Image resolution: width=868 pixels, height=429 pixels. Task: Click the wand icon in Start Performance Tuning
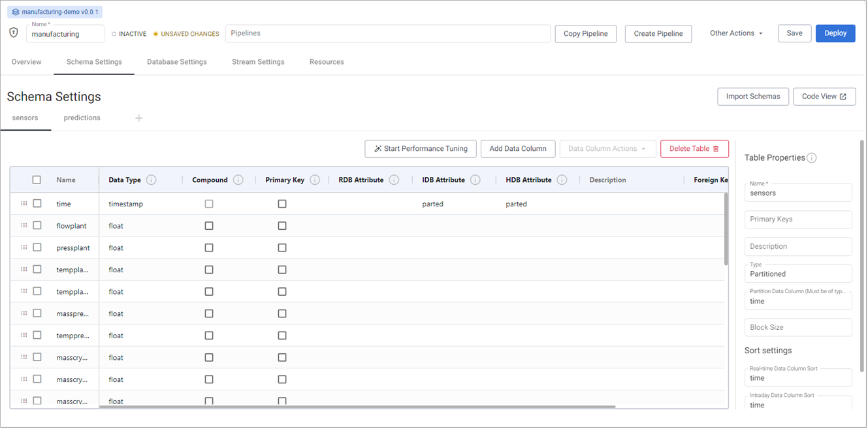click(377, 149)
